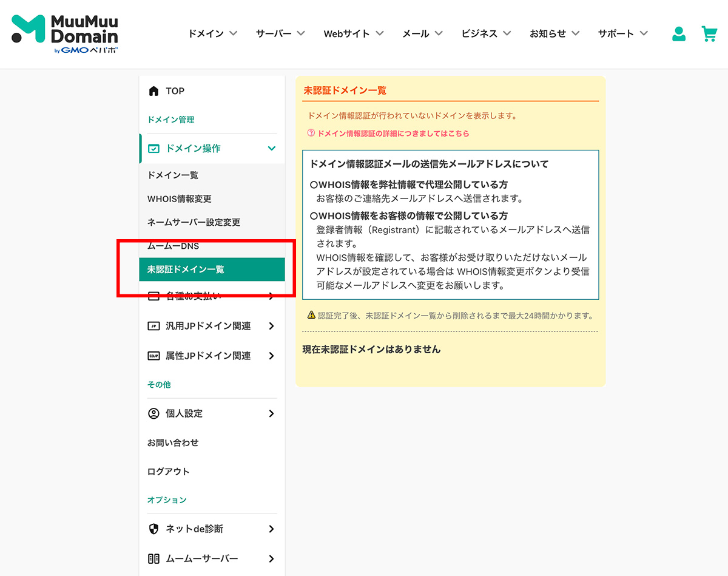Select the TOP home icon
Viewport: 728px width, 576px height.
154,90
